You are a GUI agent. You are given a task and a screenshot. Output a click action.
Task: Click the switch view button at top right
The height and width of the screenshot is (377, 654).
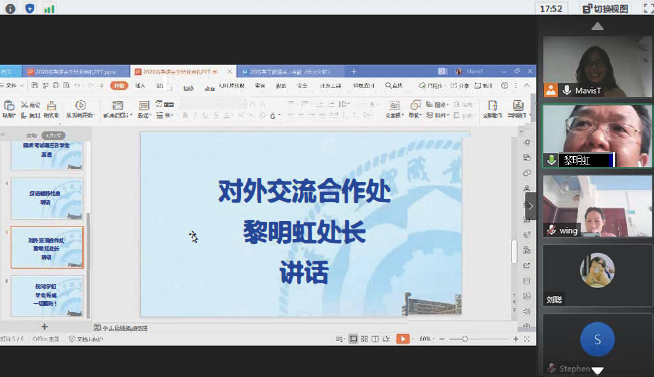605,9
